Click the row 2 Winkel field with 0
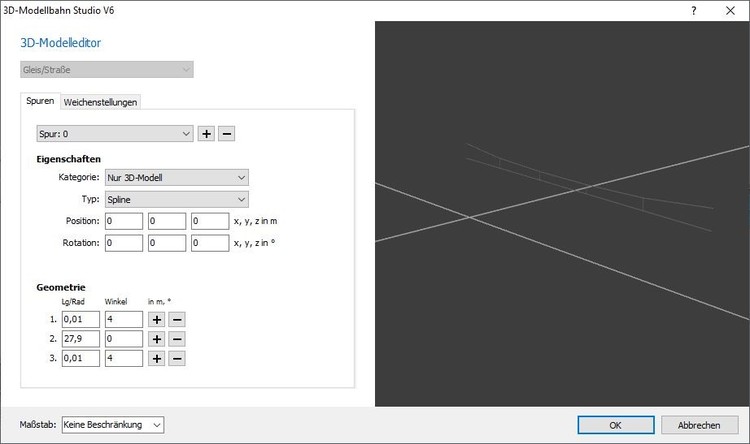 tap(124, 339)
